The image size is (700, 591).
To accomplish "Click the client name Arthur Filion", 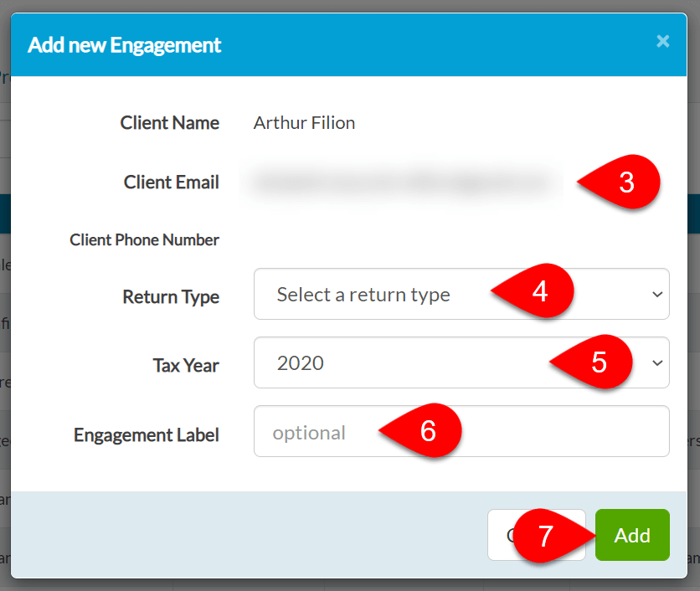I will 304,123.
